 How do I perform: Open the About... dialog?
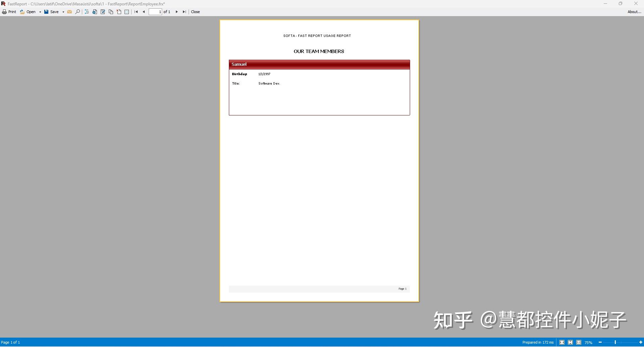(x=634, y=12)
